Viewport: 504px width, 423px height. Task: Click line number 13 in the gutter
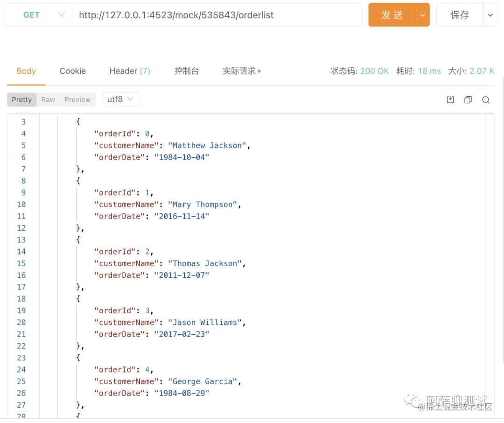click(21, 240)
